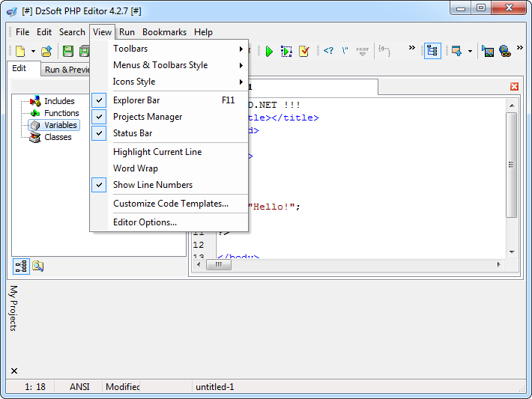Viewport: 532px width, 399px height.
Task: Open the Bookmarks menu
Action: (164, 32)
